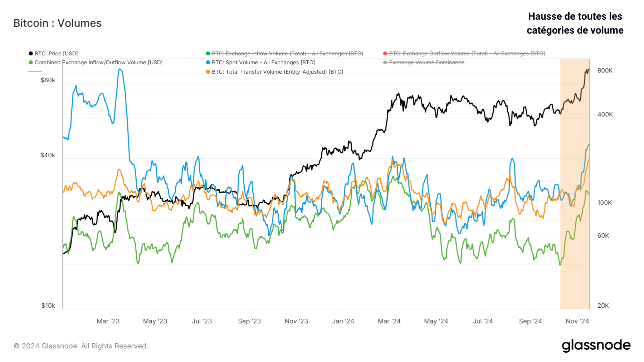Click the $10k price axis label
Screen dimensions: 644x362
point(48,306)
